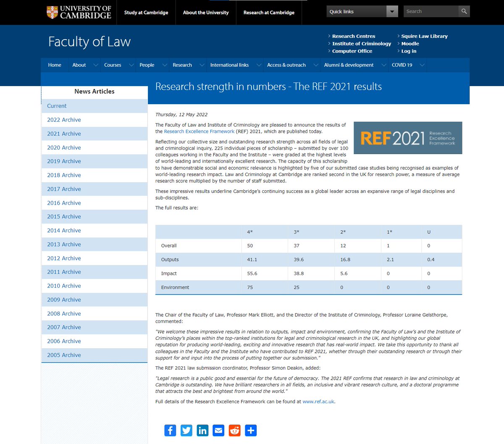Open the 2019 Archive
Viewport: 504px width, 444px height.
pyautogui.click(x=94, y=161)
